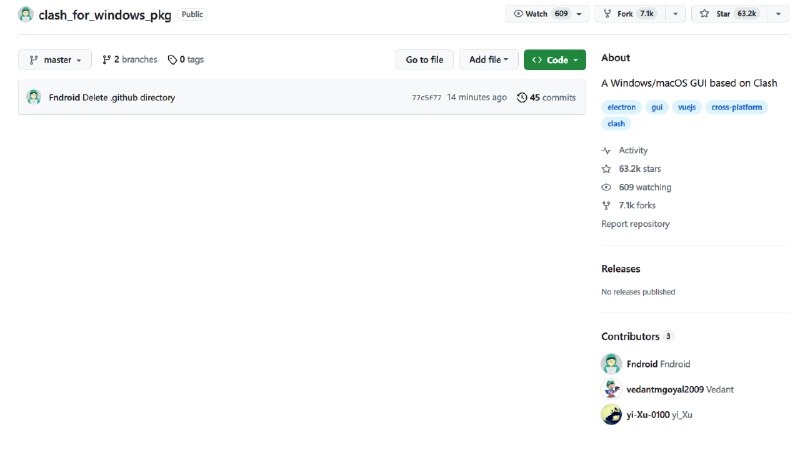Open yi-Xu-0100's contributor avatar
Image resolution: width=800 pixels, height=450 pixels.
(611, 414)
